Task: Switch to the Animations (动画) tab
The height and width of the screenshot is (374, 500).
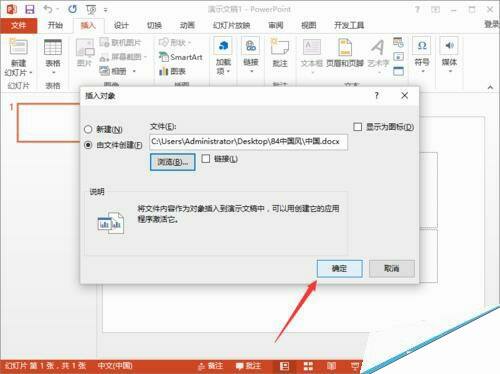Action: coord(187,25)
